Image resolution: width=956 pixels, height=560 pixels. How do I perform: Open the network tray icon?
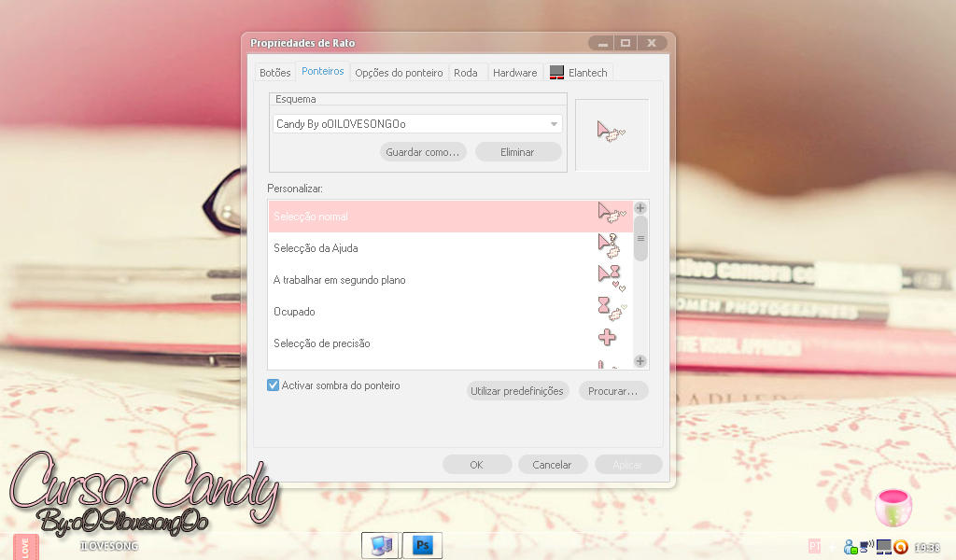(x=866, y=547)
